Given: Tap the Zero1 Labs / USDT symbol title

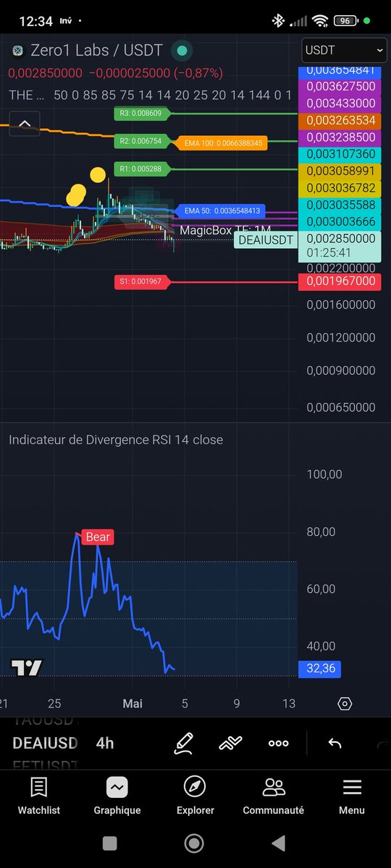Looking at the screenshot, I should point(96,51).
